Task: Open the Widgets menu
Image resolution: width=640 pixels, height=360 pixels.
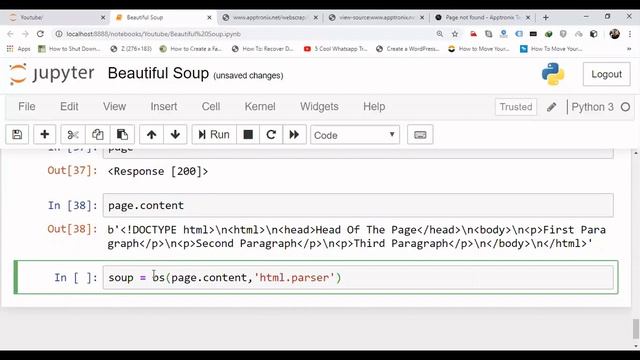Action: tap(319, 107)
